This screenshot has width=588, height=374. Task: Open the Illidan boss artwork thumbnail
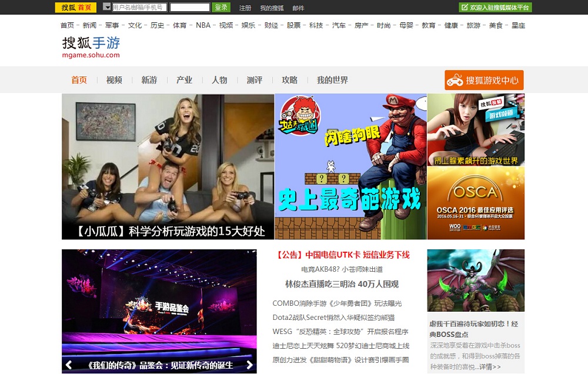click(x=476, y=280)
